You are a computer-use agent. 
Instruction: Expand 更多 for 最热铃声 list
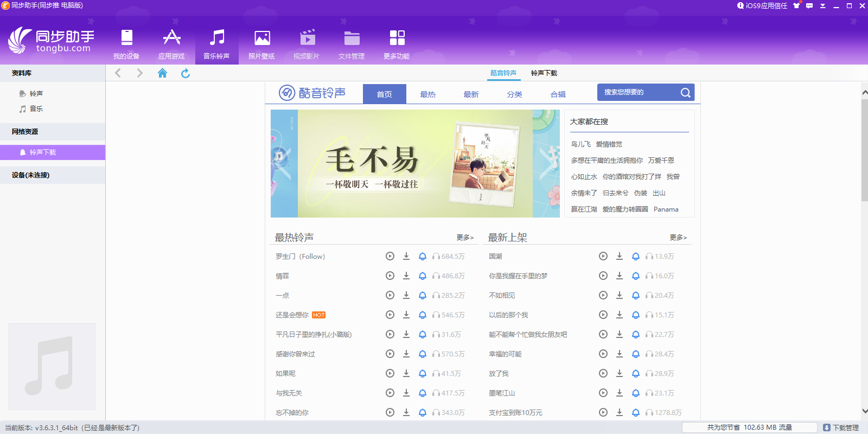click(x=464, y=238)
